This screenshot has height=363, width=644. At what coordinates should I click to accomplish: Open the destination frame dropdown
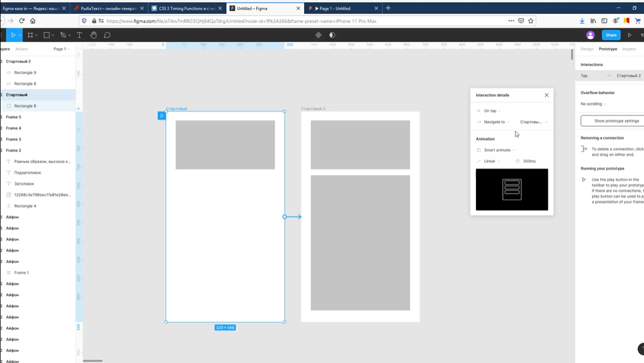point(533,122)
